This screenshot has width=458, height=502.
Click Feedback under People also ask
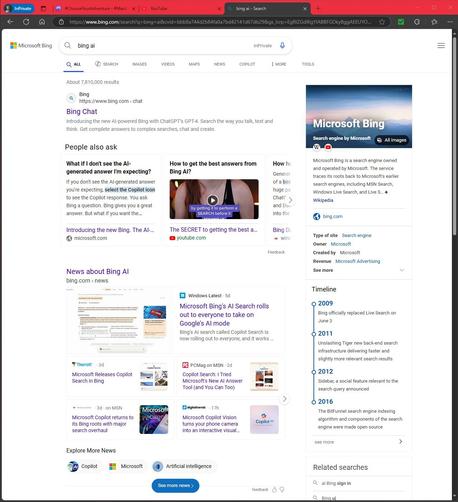coord(276,252)
